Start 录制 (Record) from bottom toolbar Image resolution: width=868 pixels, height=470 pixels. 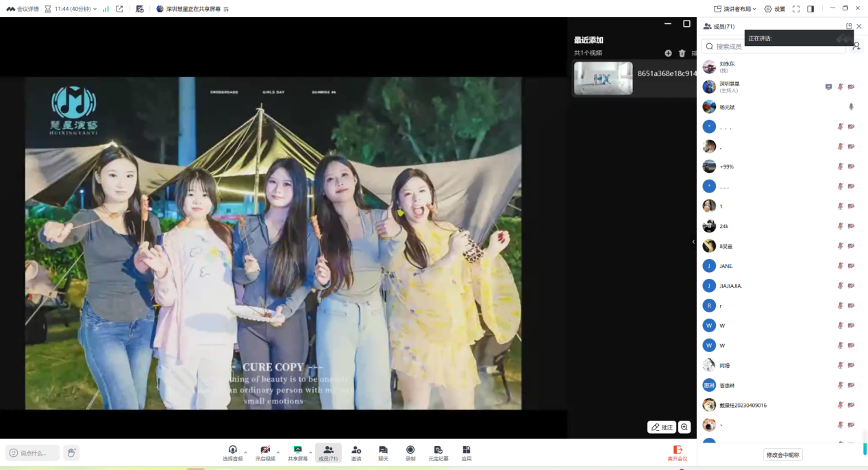(x=410, y=453)
